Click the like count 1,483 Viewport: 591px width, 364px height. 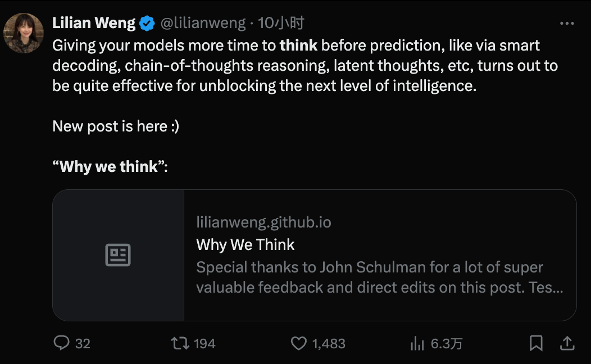329,343
